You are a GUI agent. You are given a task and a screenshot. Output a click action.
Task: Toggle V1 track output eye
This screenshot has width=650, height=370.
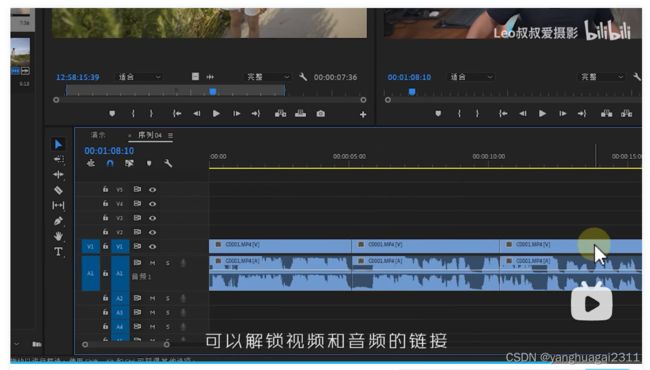click(153, 247)
